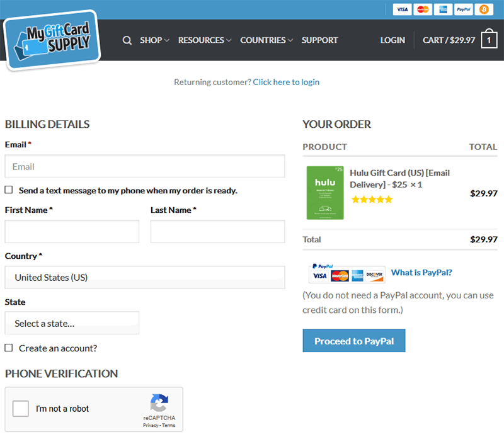504x437 pixels.
Task: Click the Proceed to PayPal button
Action: (354, 341)
